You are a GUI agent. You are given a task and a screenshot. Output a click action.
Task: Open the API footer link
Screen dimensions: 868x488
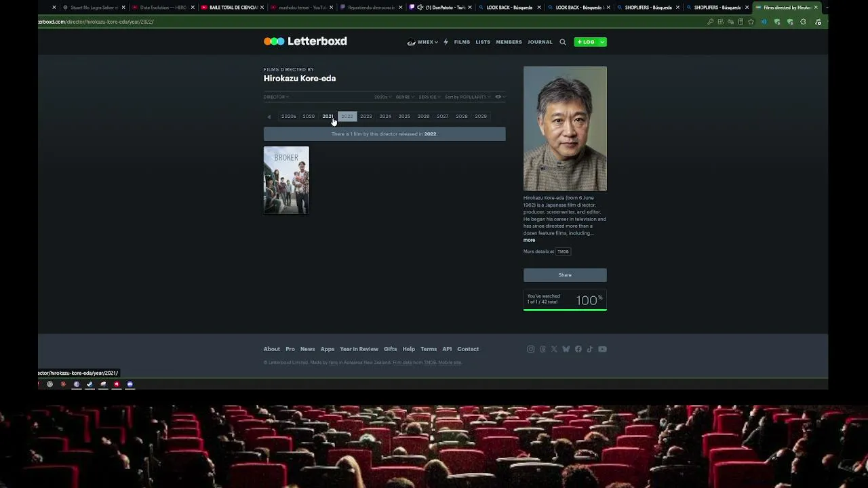click(447, 349)
